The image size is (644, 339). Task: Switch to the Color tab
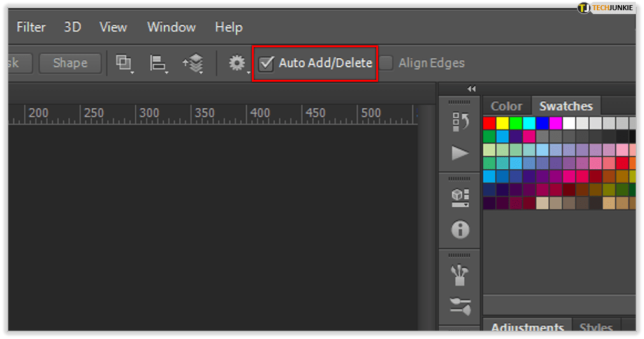(506, 106)
